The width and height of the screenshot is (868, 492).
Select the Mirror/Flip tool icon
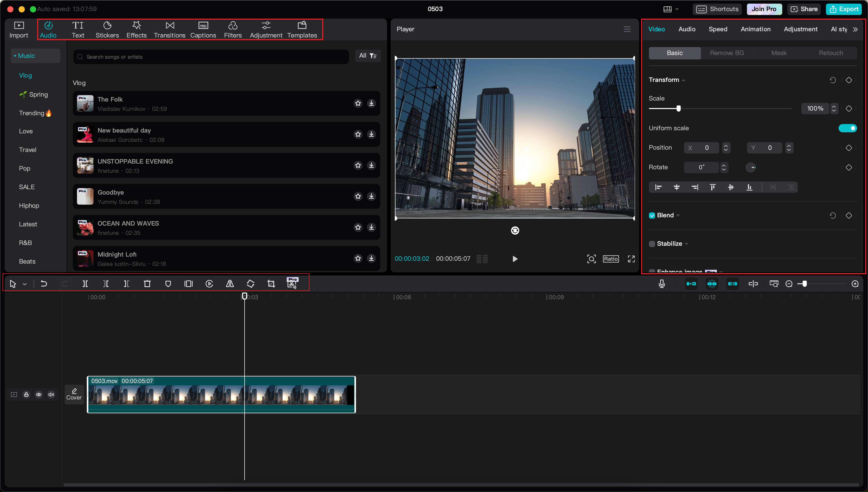click(x=230, y=283)
